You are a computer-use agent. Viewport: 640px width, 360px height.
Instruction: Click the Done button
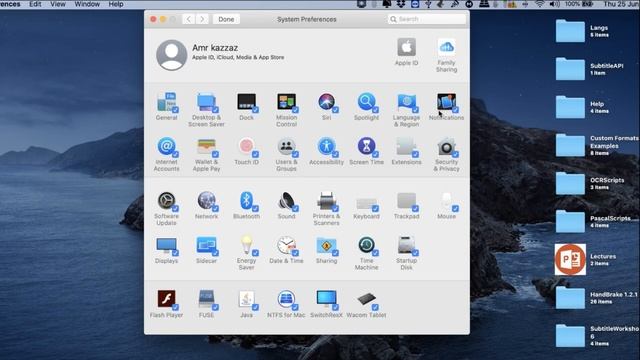pos(226,19)
